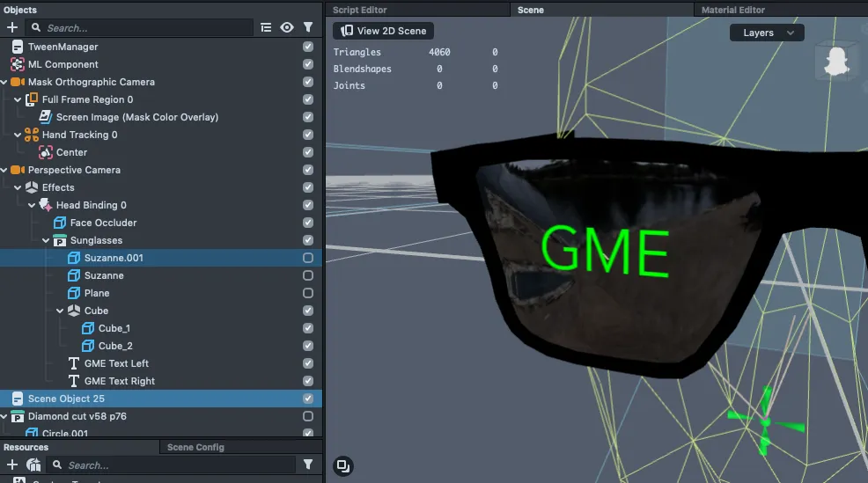Viewport: 868px width, 483px height.
Task: Disable the Cube_2 checkbox
Action: click(308, 346)
